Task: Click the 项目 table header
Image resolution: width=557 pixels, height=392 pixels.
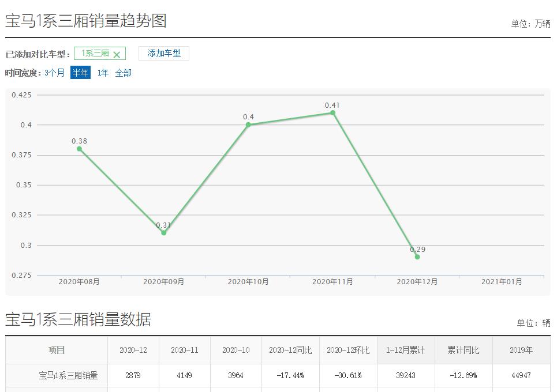Action: coord(57,350)
